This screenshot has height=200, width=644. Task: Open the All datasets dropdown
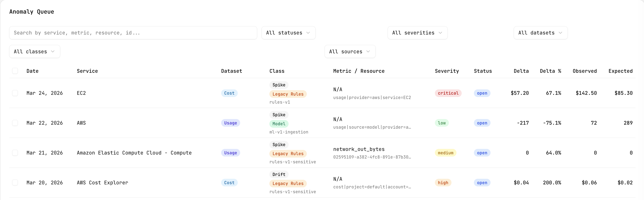[540, 33]
